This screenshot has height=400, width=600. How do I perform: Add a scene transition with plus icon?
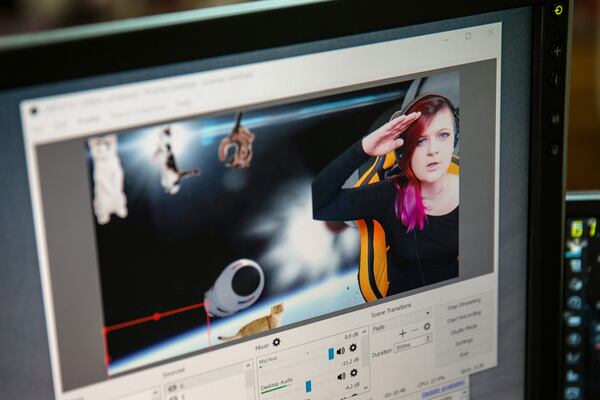pyautogui.click(x=403, y=333)
